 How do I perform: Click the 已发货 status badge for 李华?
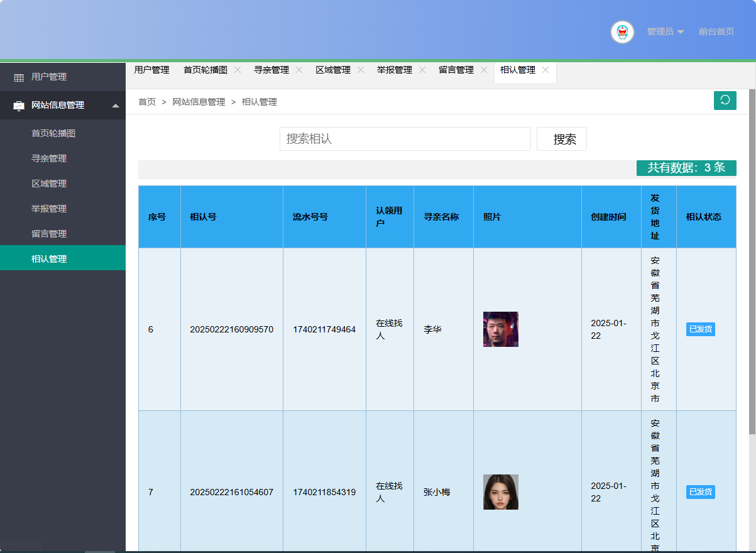point(700,329)
